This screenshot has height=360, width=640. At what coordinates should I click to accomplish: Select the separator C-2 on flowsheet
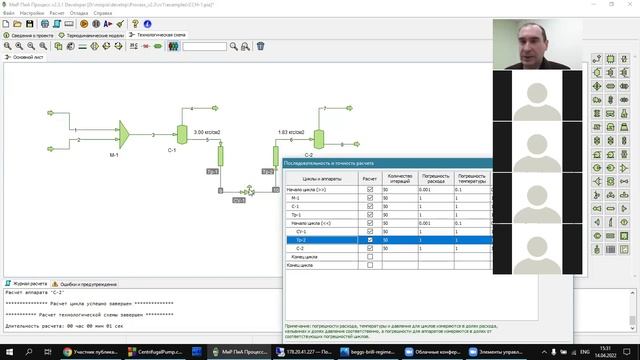point(319,139)
